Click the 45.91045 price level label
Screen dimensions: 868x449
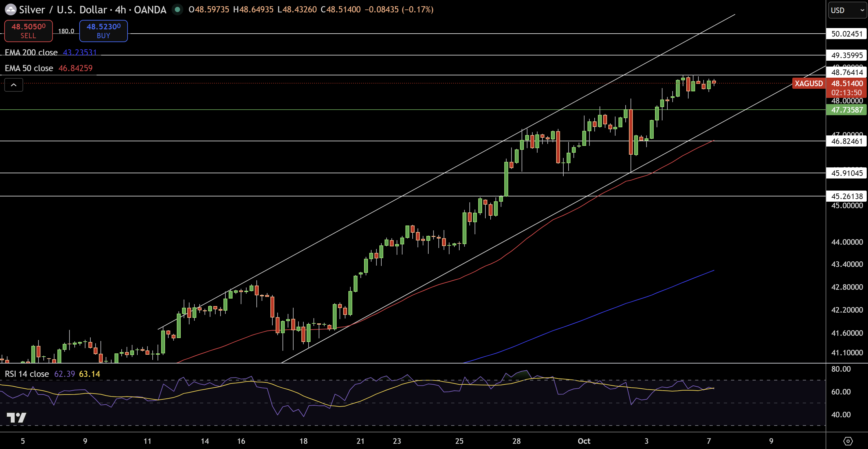click(x=846, y=173)
